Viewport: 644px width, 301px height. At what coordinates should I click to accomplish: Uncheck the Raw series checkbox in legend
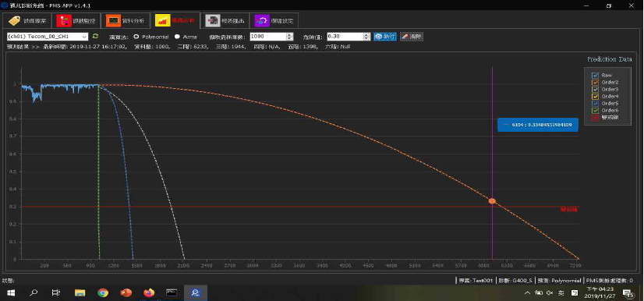point(595,75)
